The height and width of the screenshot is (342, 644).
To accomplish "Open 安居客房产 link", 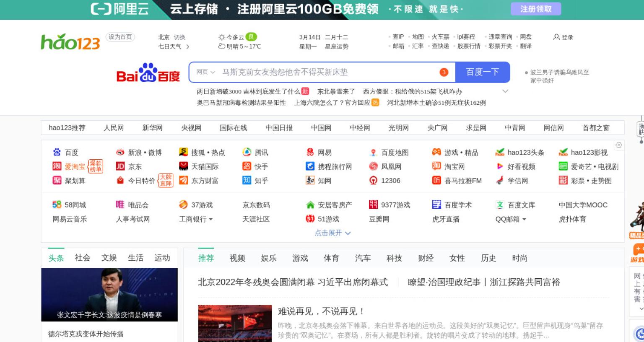I will [335, 205].
